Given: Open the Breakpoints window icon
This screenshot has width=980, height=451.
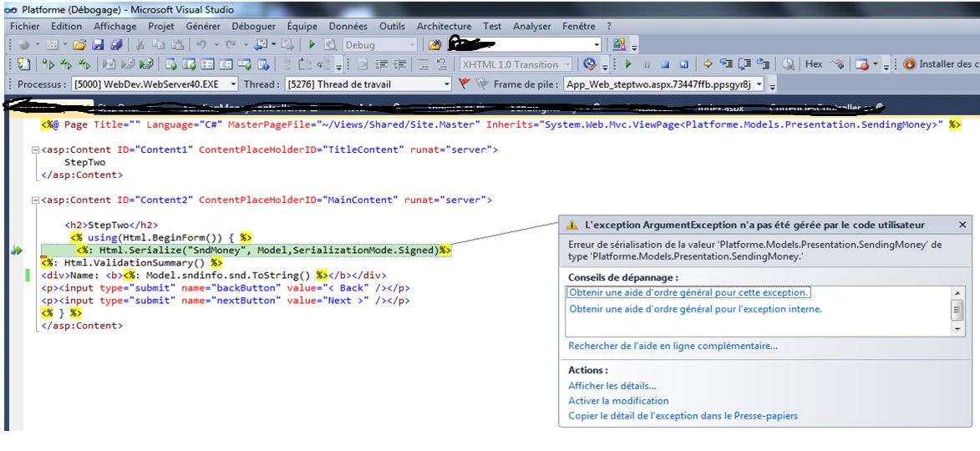Looking at the screenshot, I should pos(862,64).
